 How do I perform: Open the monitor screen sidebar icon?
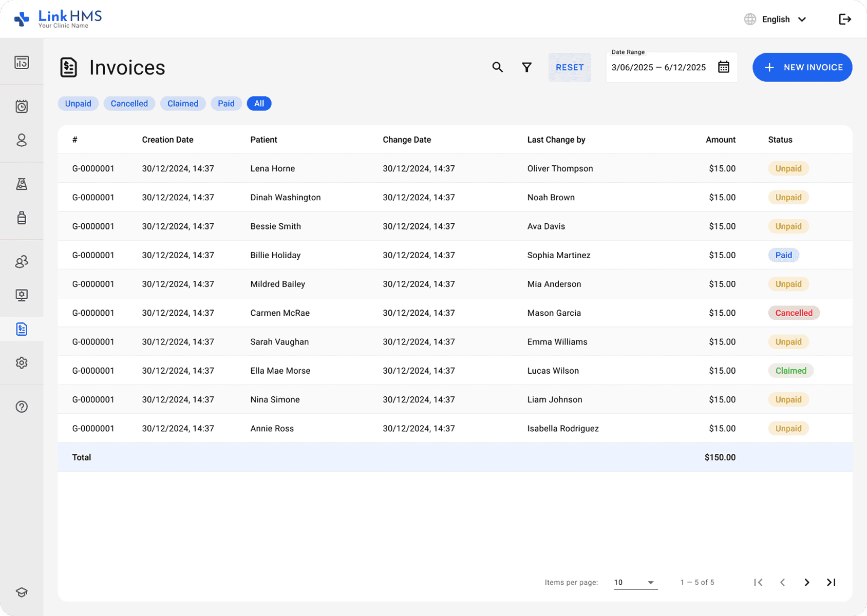pos(22,295)
